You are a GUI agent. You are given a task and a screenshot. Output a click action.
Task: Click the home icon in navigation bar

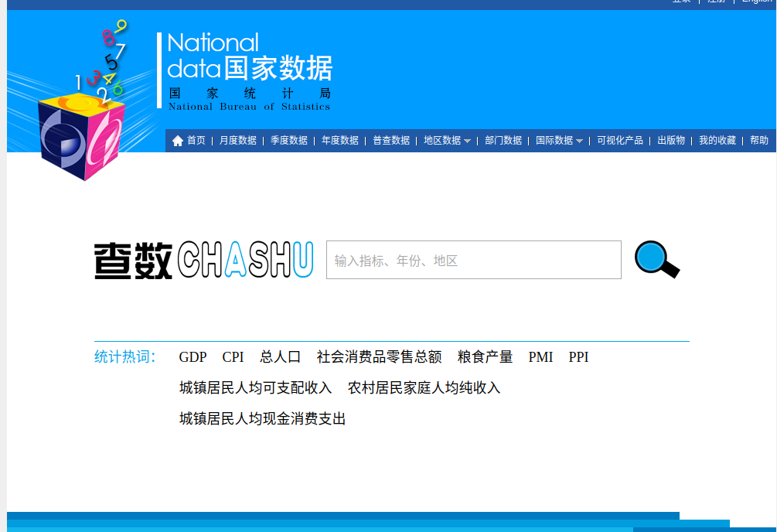(177, 141)
